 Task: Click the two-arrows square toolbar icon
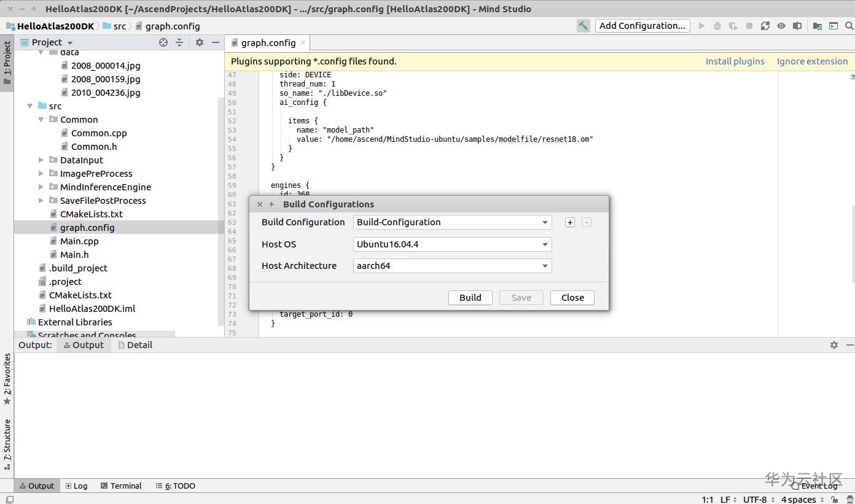(765, 26)
